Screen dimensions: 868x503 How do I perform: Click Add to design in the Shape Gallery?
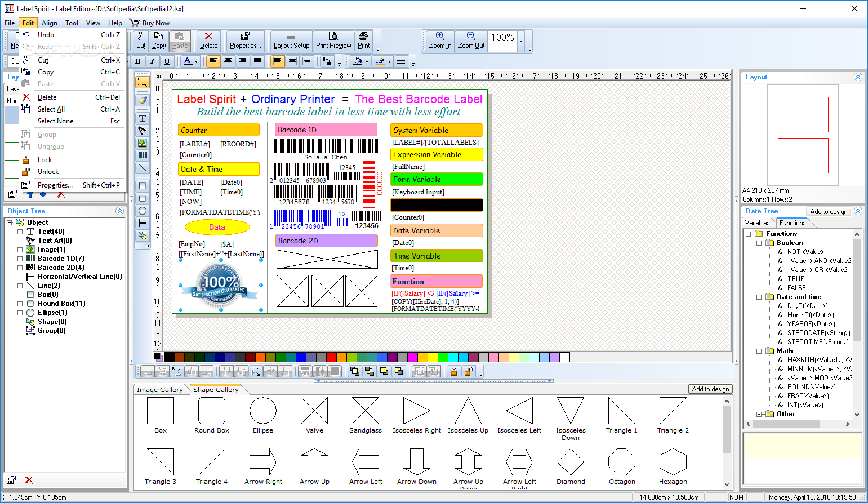click(x=710, y=389)
